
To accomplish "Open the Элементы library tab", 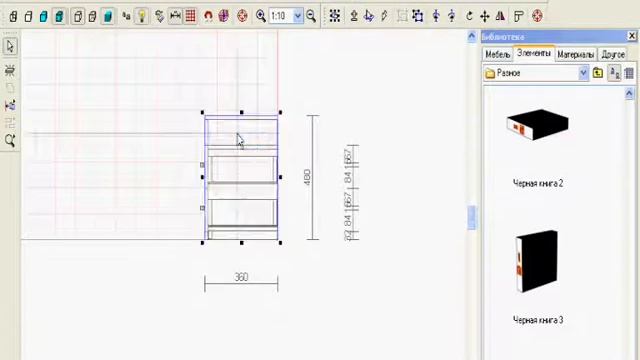I will [533, 53].
